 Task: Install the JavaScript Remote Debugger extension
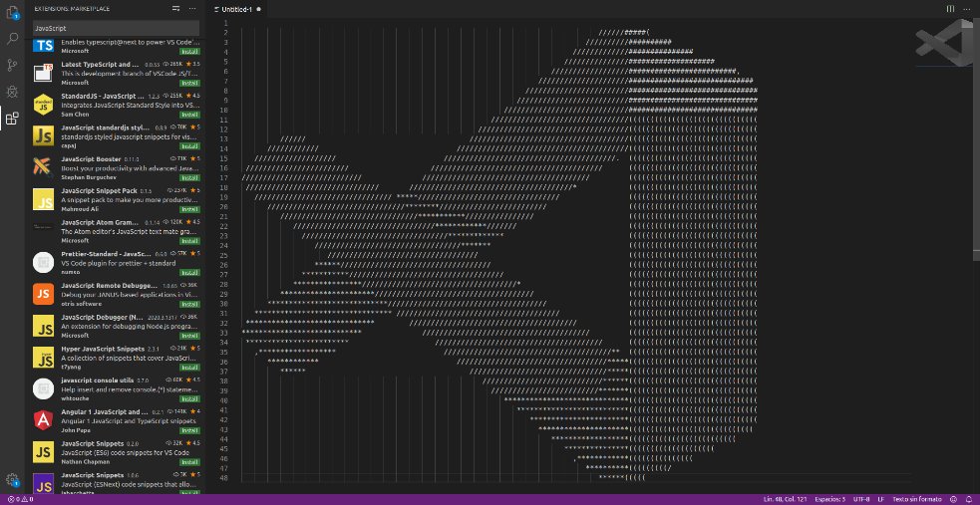tap(189, 304)
